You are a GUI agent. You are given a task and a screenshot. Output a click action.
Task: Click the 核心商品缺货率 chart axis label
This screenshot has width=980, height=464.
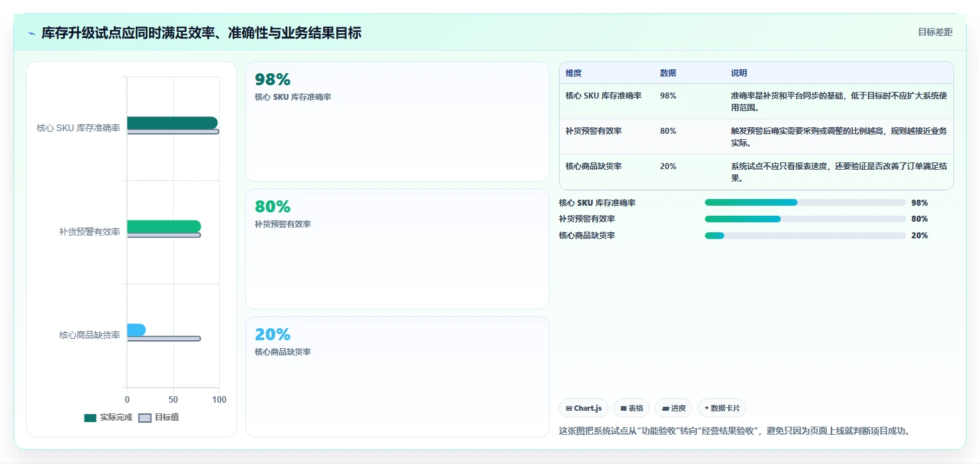90,336
